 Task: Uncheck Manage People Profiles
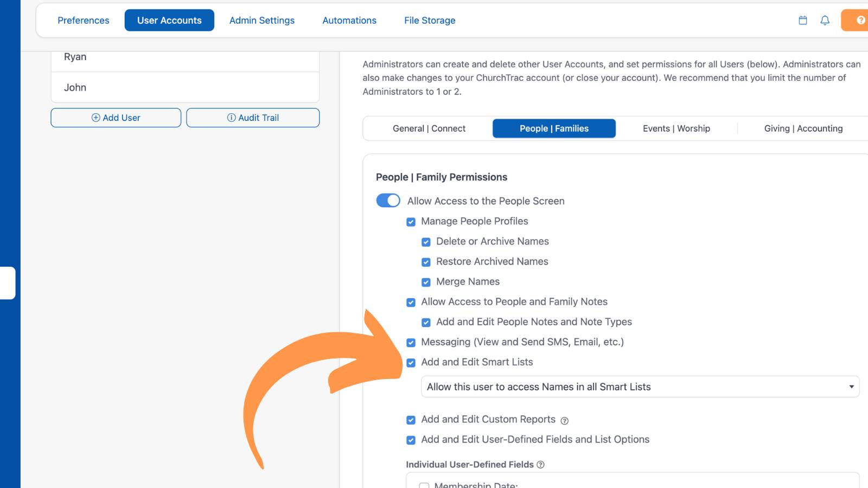(411, 222)
